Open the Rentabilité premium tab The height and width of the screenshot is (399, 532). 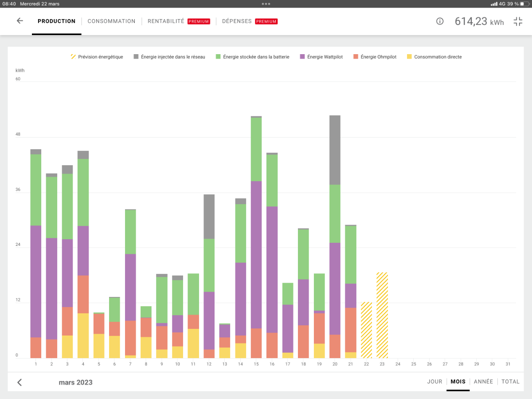click(178, 21)
